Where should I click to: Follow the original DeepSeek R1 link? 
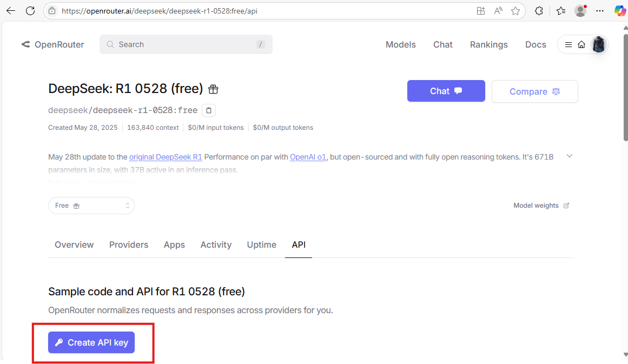pos(166,157)
